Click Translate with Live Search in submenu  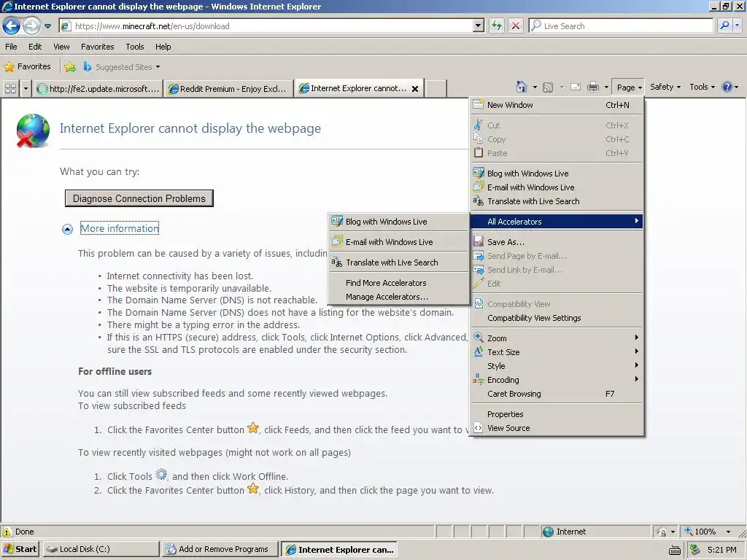click(x=399, y=262)
